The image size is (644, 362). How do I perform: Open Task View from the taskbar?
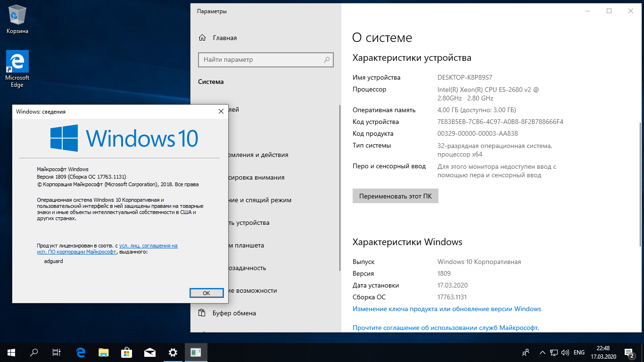(x=56, y=352)
